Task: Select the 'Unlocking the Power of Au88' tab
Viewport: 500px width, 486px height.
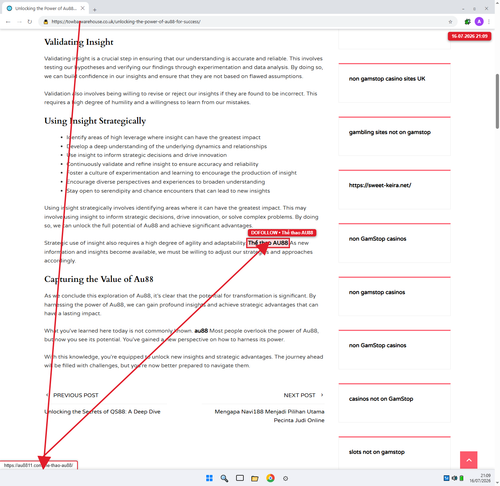Action: point(46,8)
